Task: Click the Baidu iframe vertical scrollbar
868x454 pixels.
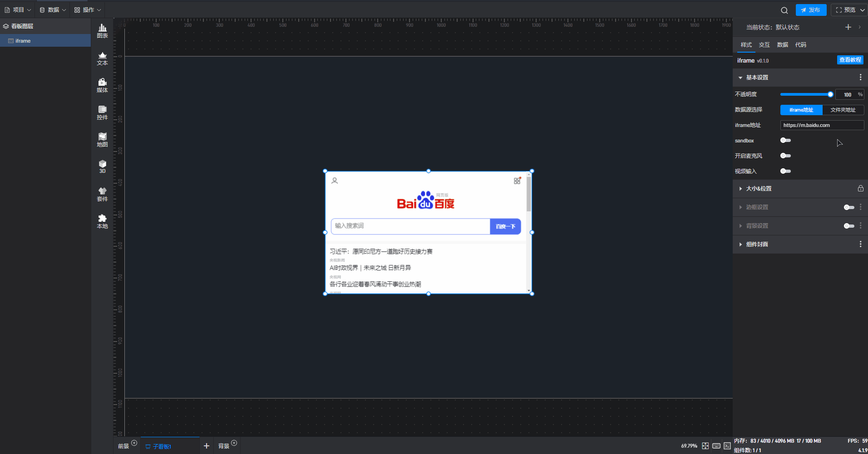Action: pyautogui.click(x=529, y=194)
